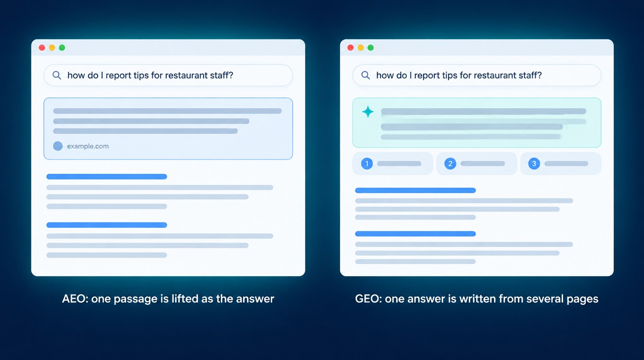Open the first blue result title in the AEO window
644x360 pixels.
coord(106,177)
